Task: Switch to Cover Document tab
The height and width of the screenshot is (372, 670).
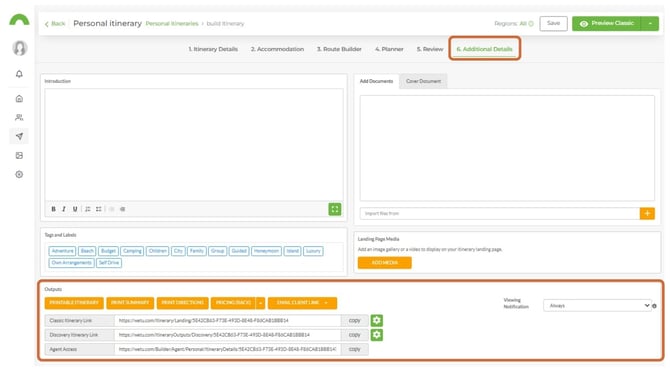Action: [x=423, y=81]
